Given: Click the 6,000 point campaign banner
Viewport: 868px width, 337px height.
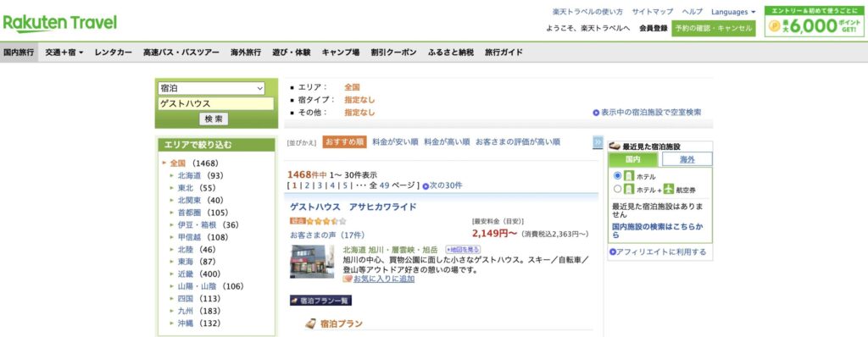Looking at the screenshot, I should click(815, 21).
